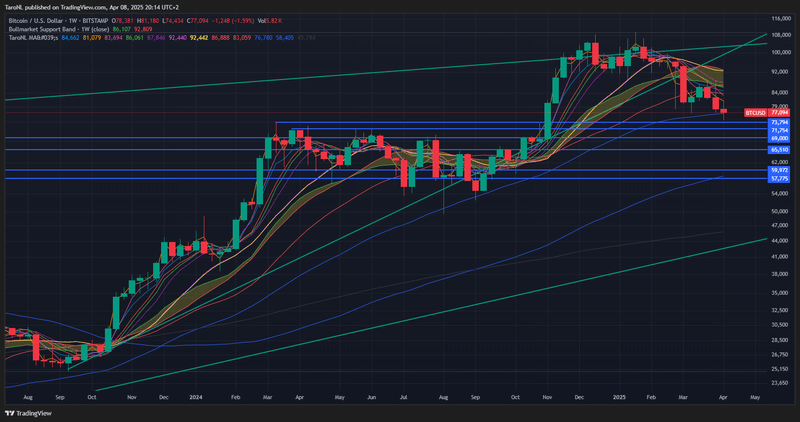Click the low value 'L74,434' in the legend
The image size is (800, 422).
(x=173, y=21)
